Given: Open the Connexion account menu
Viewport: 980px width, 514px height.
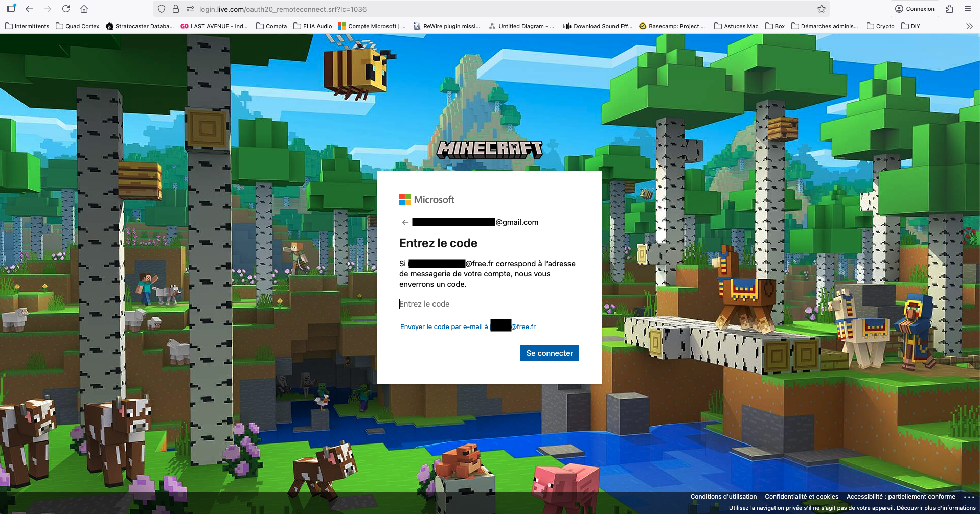Looking at the screenshot, I should coord(915,9).
